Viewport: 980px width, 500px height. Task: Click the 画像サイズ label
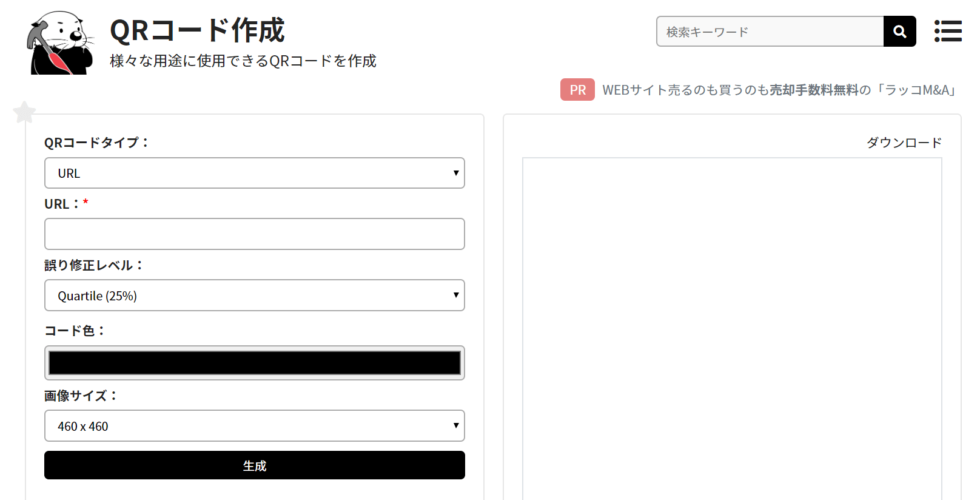click(80, 396)
